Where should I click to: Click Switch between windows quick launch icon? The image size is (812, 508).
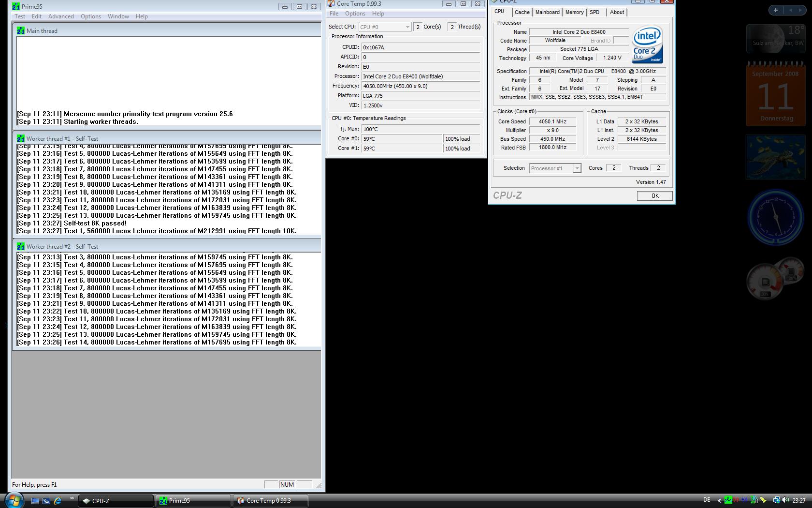46,501
